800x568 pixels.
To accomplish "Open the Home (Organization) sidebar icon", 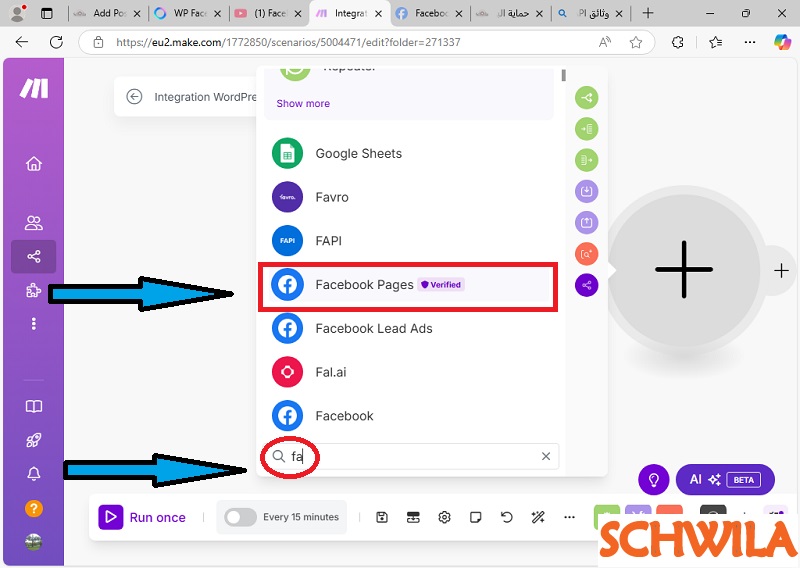I will [34, 164].
